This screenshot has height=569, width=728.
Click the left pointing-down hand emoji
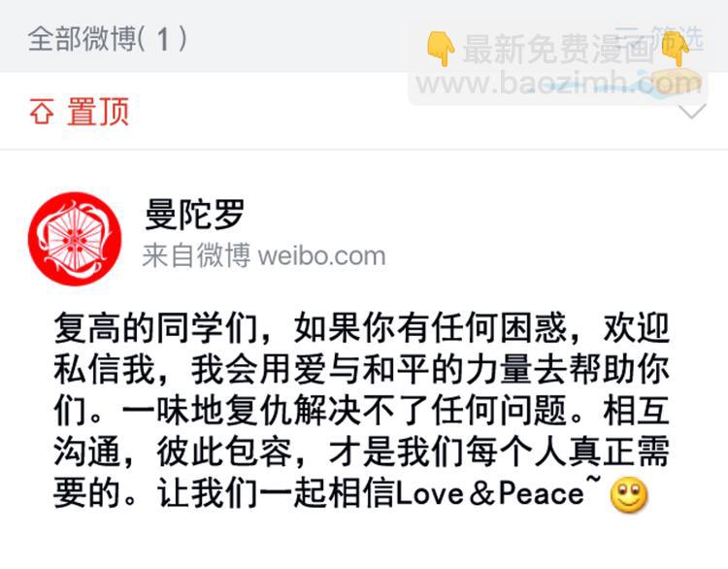click(x=441, y=49)
